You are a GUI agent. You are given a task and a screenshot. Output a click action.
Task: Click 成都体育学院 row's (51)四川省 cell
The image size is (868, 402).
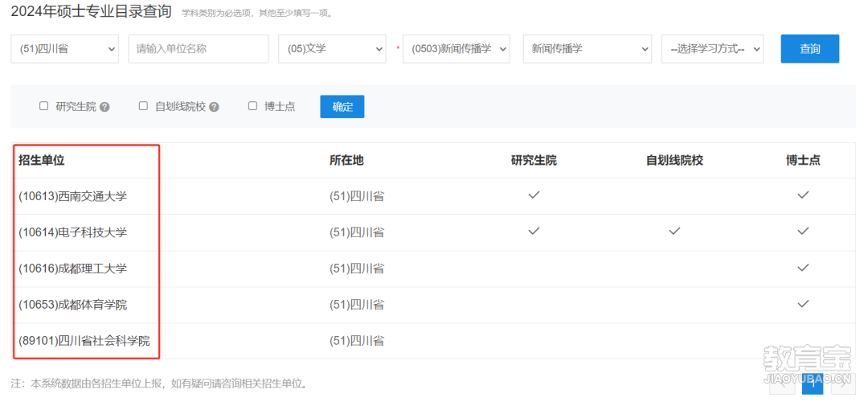click(x=357, y=305)
